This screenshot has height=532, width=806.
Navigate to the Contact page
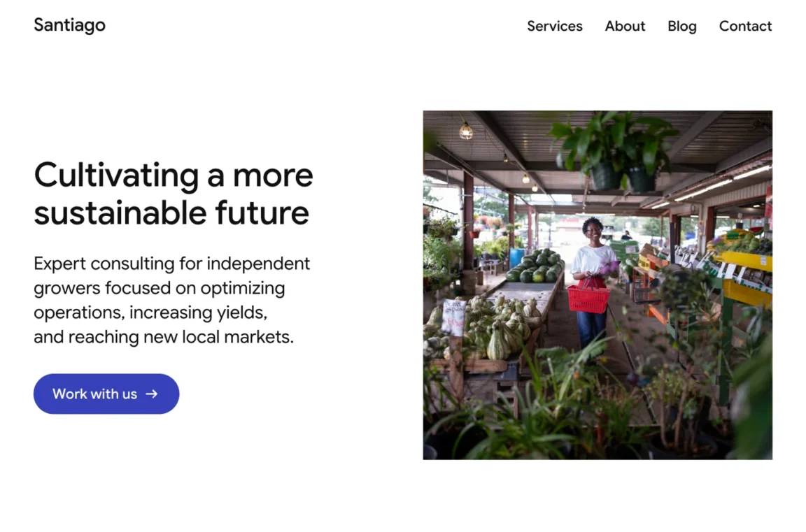[745, 26]
